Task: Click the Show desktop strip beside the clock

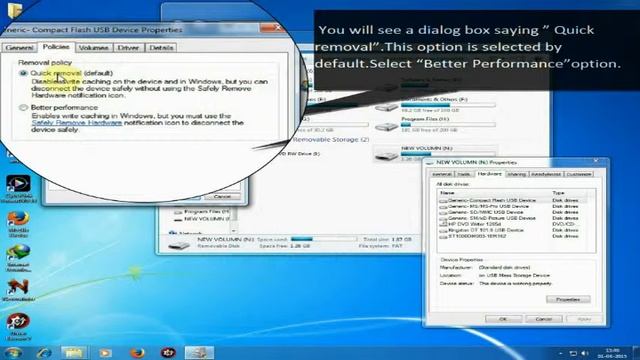Action: coord(636,353)
